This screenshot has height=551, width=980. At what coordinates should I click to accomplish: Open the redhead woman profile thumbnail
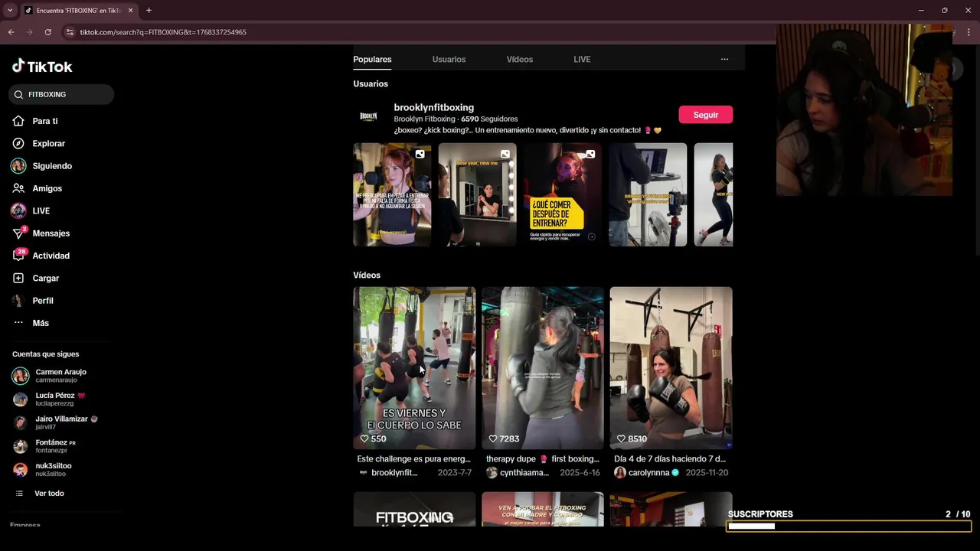[x=392, y=194]
